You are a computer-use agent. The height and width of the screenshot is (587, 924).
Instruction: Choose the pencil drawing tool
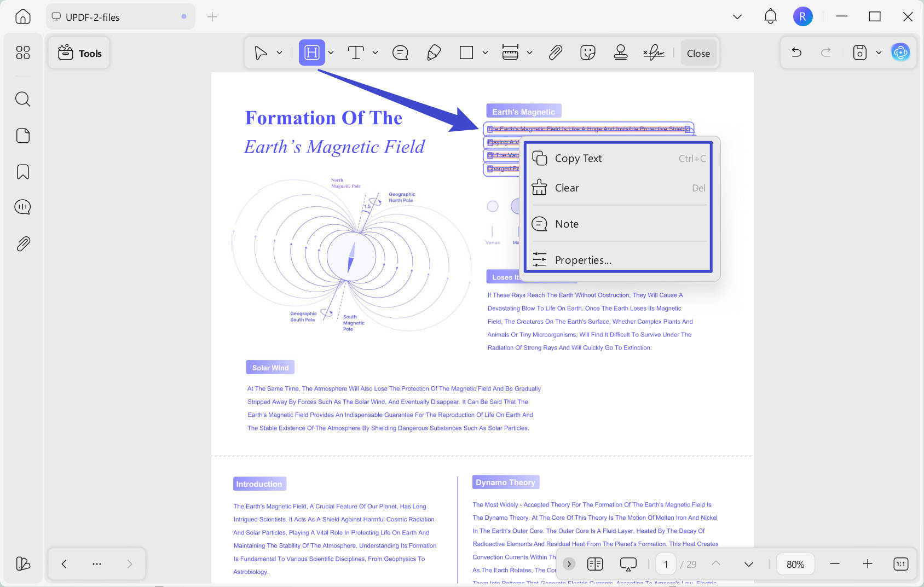point(434,53)
